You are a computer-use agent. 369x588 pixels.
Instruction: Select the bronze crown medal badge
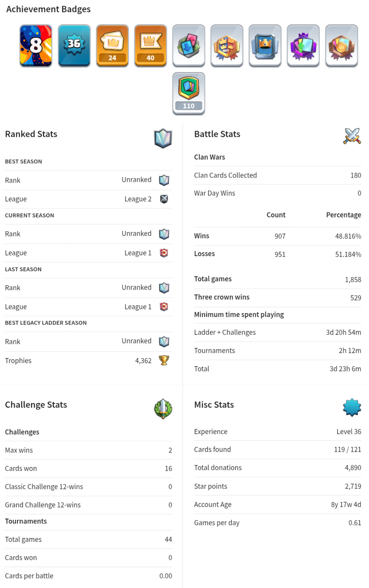341,46
